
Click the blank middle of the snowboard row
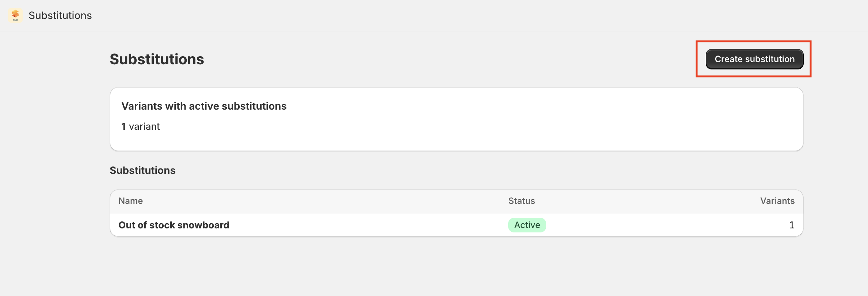(365, 225)
